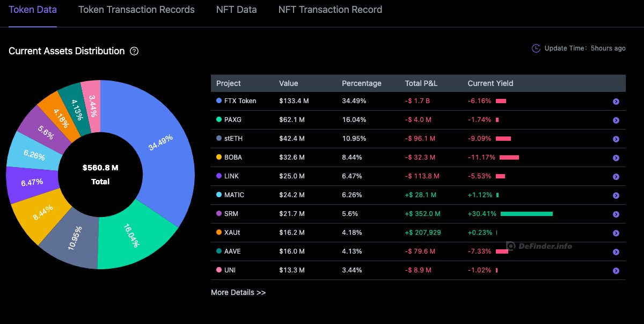The width and height of the screenshot is (644, 324).
Task: Open FTX Token row arrow icon
Action: pyautogui.click(x=616, y=102)
